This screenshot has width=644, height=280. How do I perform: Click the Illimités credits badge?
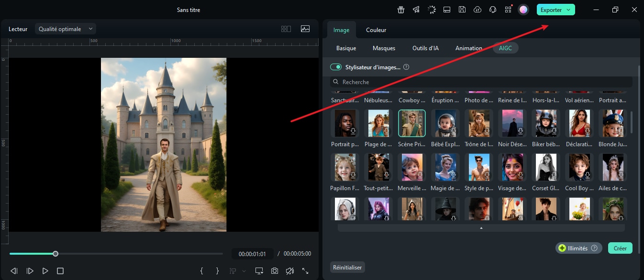tap(578, 248)
